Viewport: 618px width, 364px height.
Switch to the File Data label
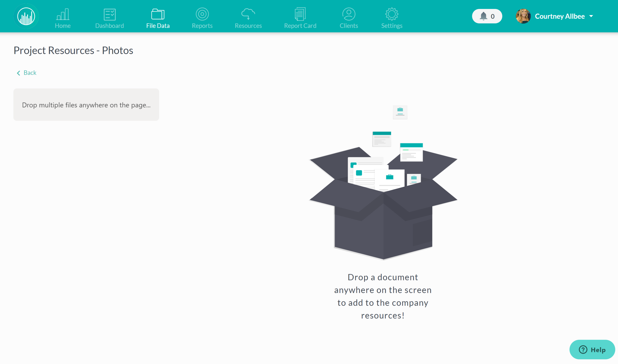pyautogui.click(x=158, y=26)
